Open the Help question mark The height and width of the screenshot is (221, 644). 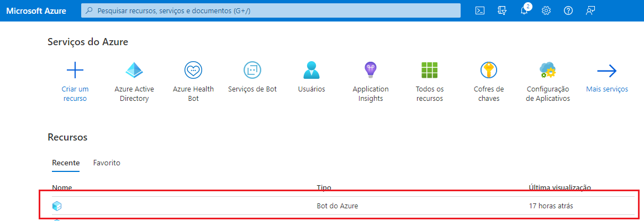568,11
